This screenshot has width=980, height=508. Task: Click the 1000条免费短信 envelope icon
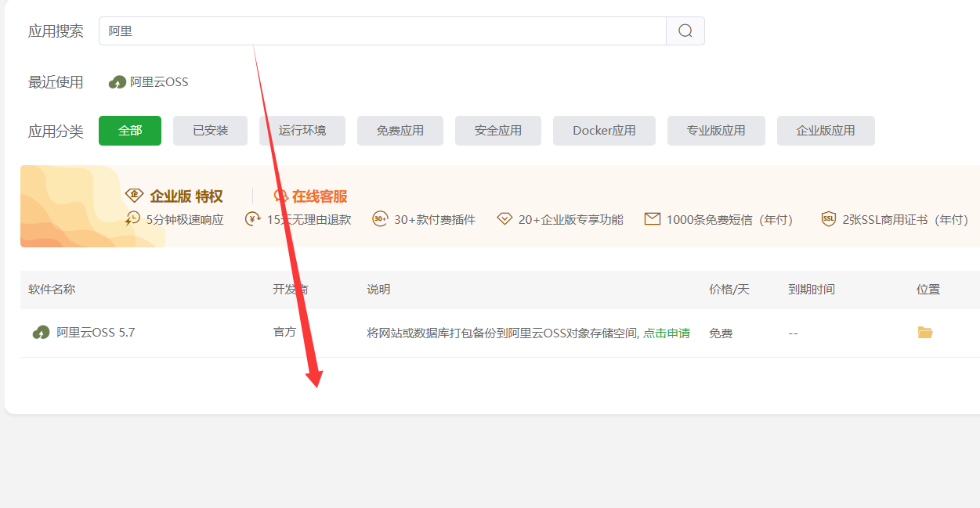pos(653,219)
